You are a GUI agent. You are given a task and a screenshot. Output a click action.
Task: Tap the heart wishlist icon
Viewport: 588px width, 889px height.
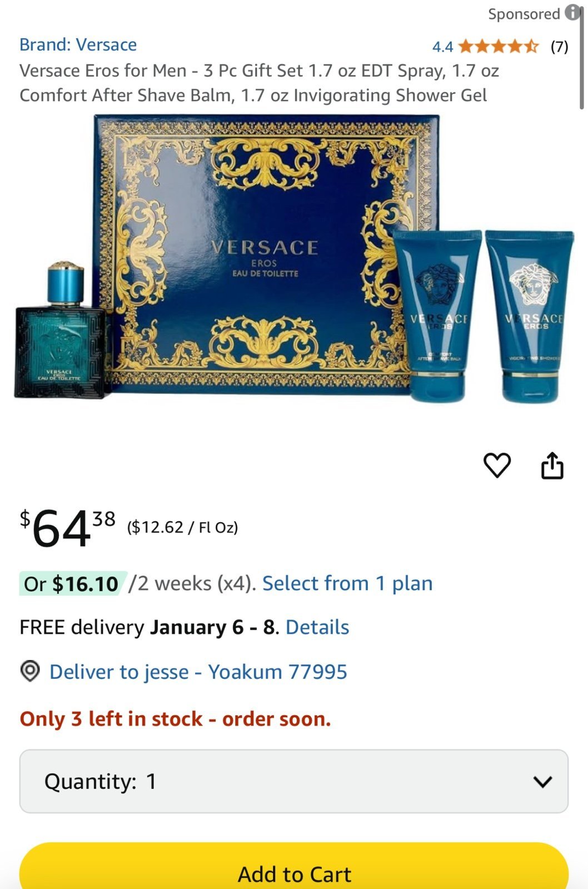[497, 465]
